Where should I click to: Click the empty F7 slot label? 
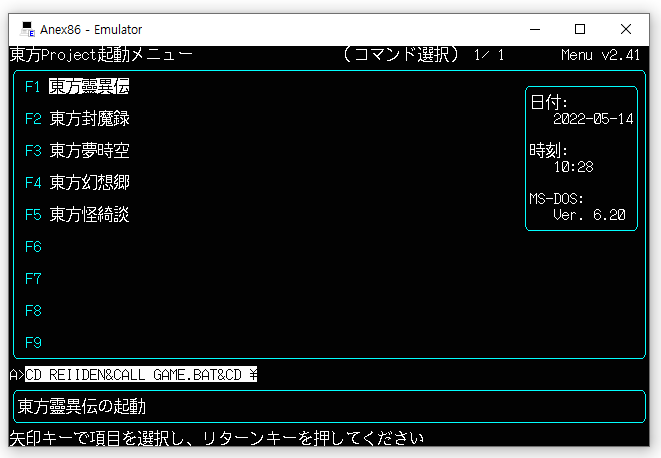[33, 279]
